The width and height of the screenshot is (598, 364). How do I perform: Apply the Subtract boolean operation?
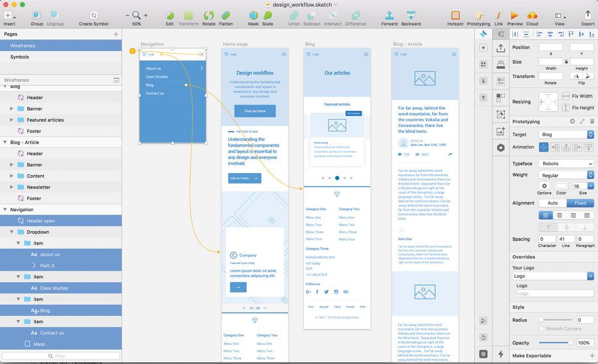pos(313,17)
